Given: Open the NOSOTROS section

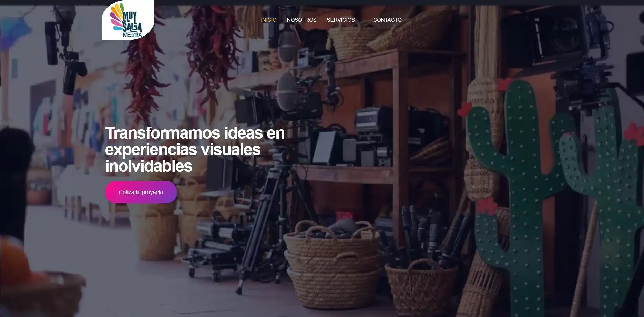Looking at the screenshot, I should tap(301, 20).
